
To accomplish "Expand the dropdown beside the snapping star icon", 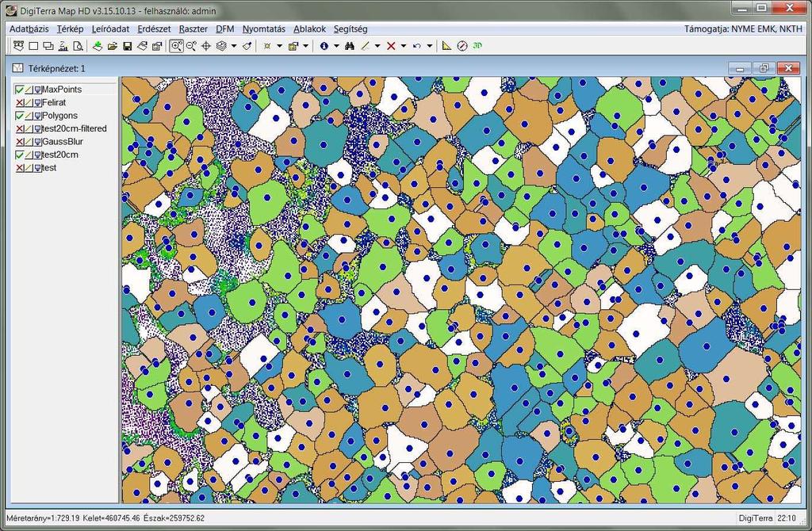I will (x=280, y=46).
